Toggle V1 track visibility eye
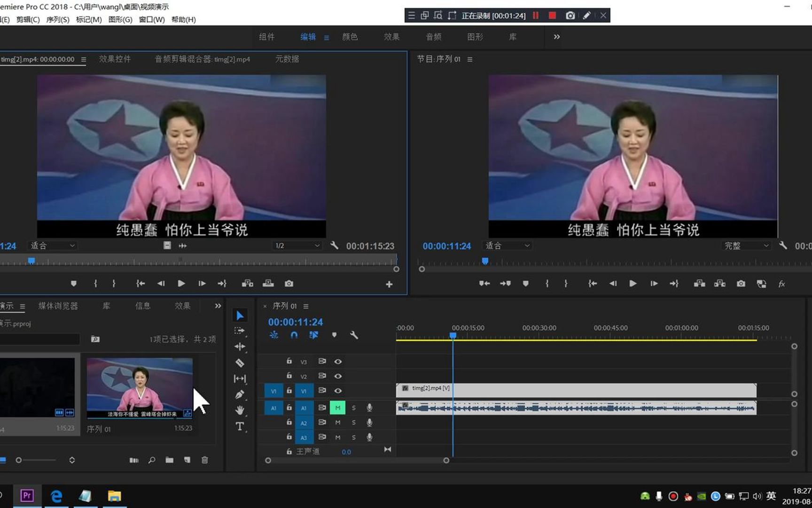 (x=338, y=391)
